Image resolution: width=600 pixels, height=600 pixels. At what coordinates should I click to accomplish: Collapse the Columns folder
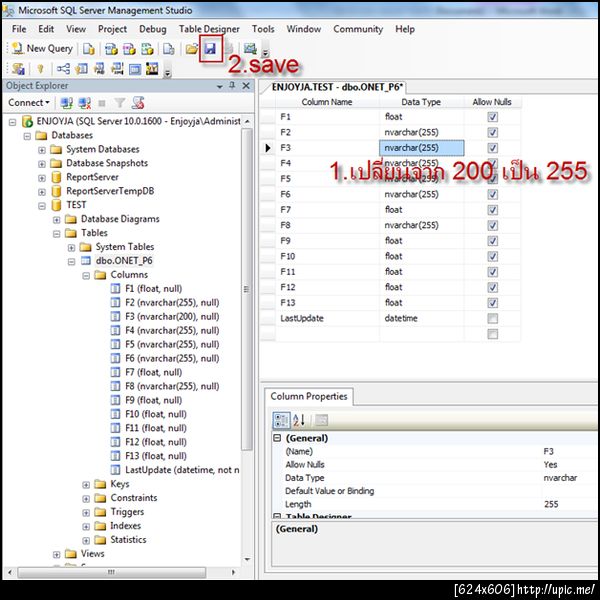pos(86,276)
